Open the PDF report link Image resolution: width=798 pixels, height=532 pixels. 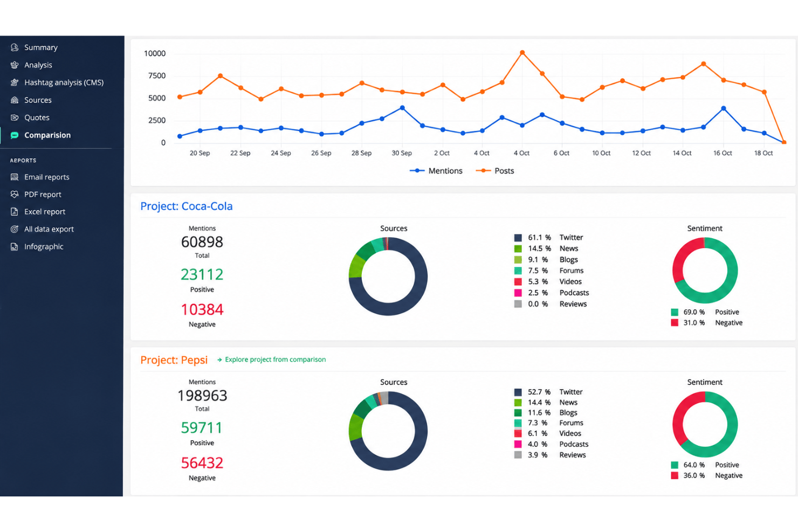[x=43, y=195]
